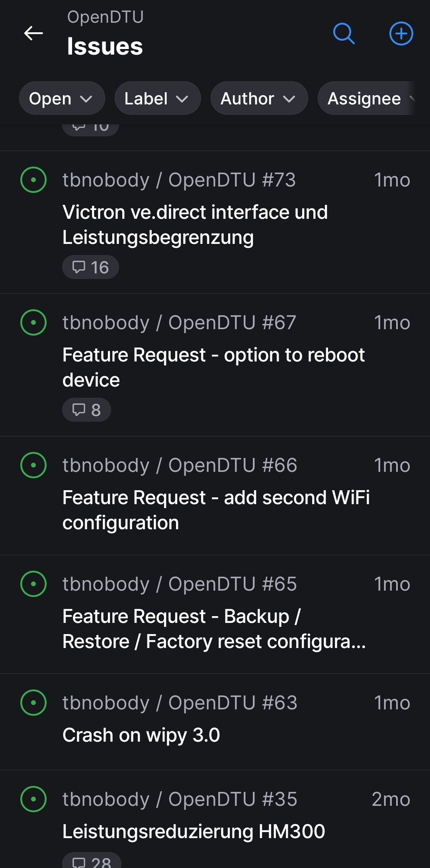Expand the Author filter dropdown
430x868 pixels.
click(259, 98)
